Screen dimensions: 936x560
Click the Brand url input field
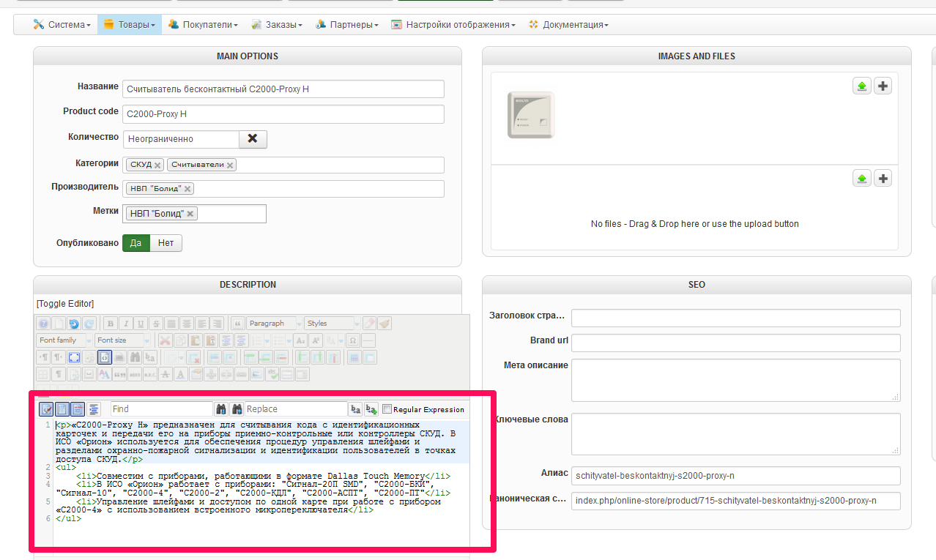pyautogui.click(x=735, y=343)
